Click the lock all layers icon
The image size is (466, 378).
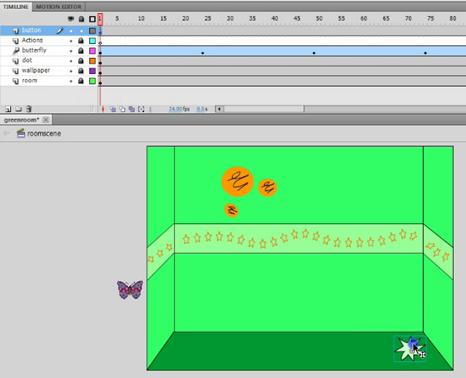(81, 19)
